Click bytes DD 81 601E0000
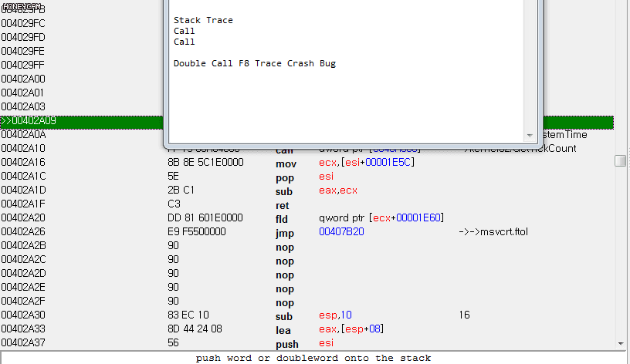The height and width of the screenshot is (364, 630). (205, 218)
